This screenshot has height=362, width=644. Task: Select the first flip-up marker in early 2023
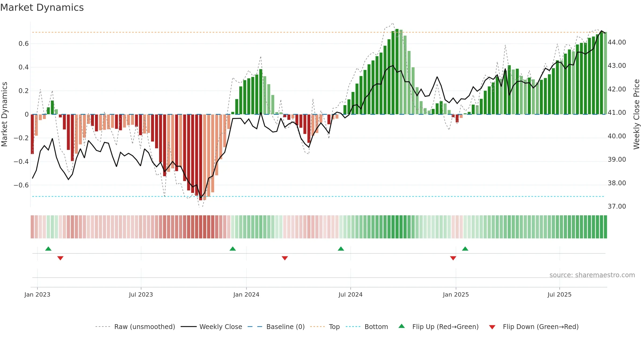48,249
